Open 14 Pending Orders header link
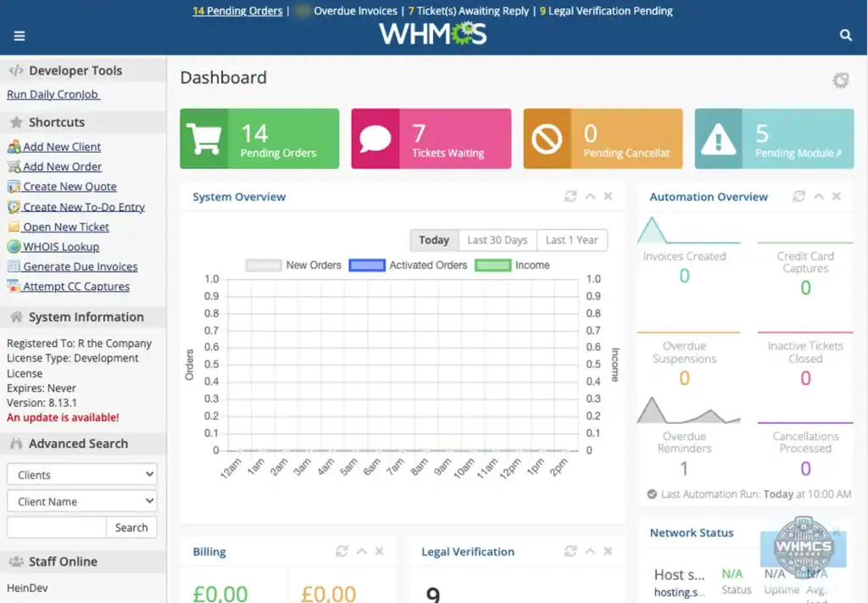The width and height of the screenshot is (868, 603). click(x=237, y=11)
